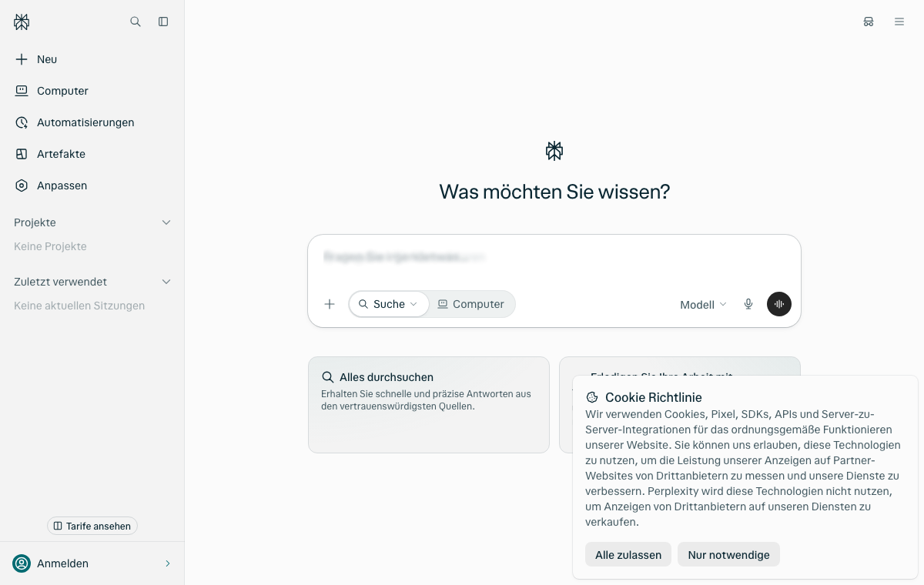Click Anmelden to sign in

coord(92,563)
